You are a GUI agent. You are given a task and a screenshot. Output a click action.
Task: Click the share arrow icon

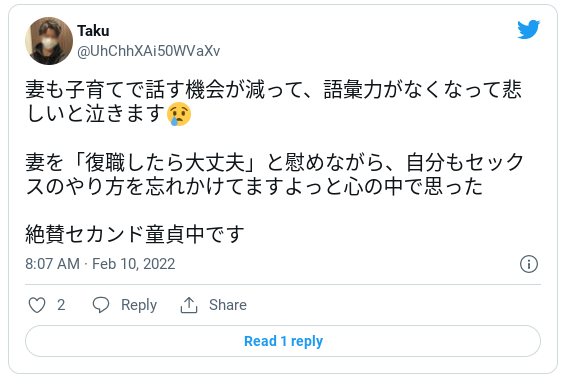[189, 305]
